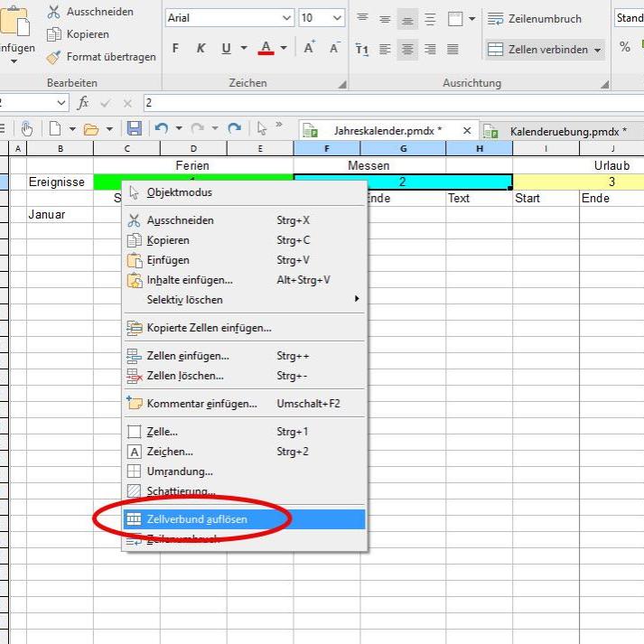The image size is (644, 644).
Task: Click the undo arrow icon
Action: [162, 129]
